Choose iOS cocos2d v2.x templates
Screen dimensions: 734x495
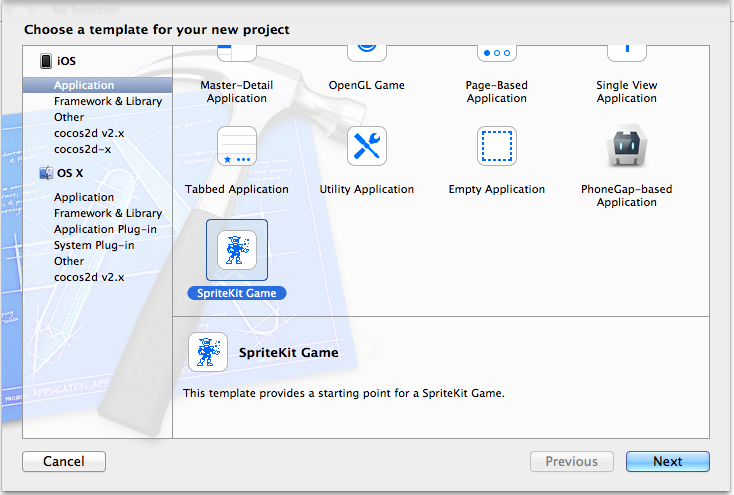[x=89, y=133]
